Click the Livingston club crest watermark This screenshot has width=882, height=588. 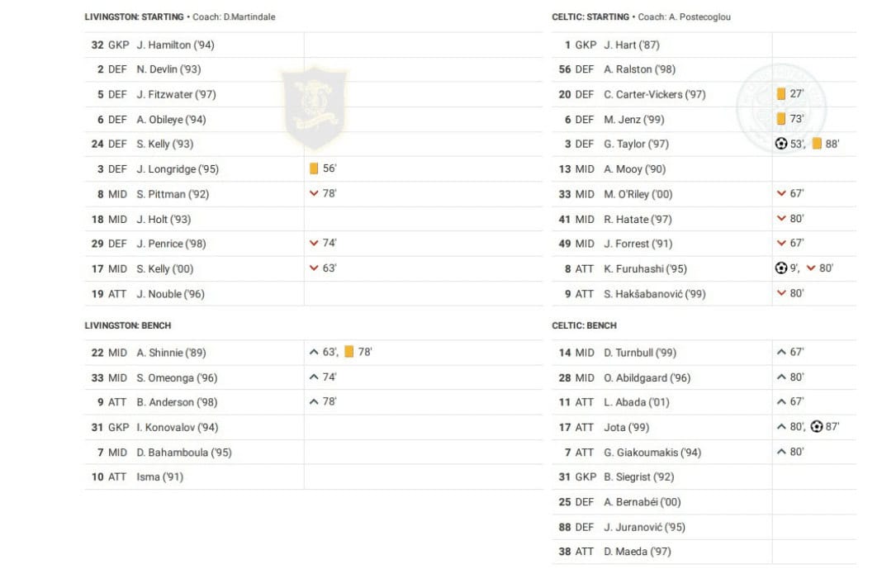(x=314, y=107)
